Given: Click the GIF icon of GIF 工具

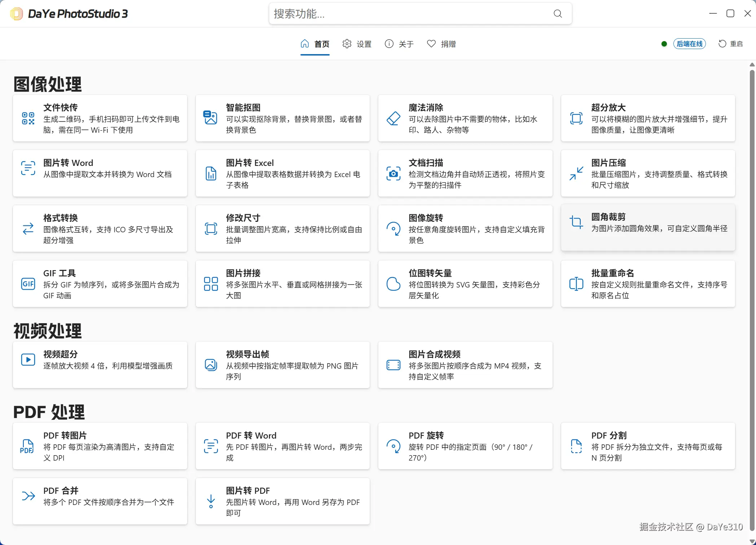Looking at the screenshot, I should pyautogui.click(x=28, y=284).
